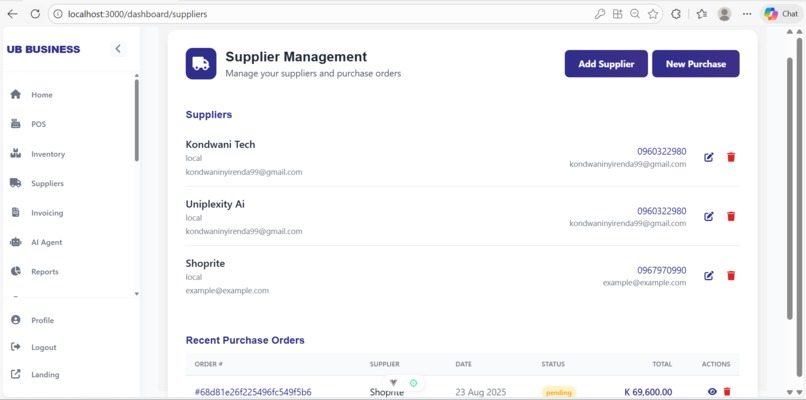Open the browser extensions icon

[676, 14]
